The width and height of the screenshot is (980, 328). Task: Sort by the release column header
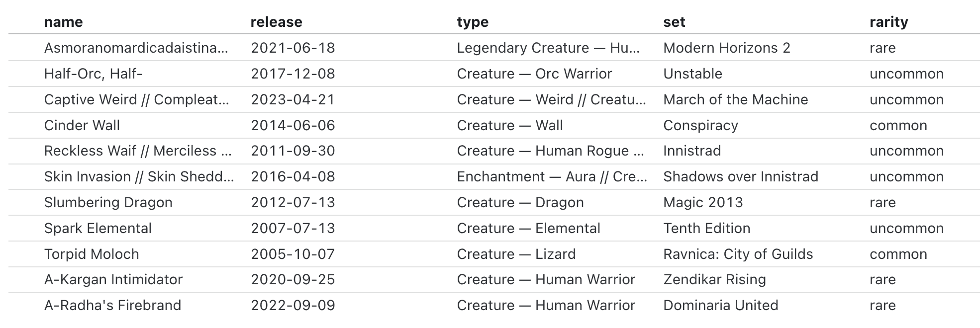pos(276,22)
